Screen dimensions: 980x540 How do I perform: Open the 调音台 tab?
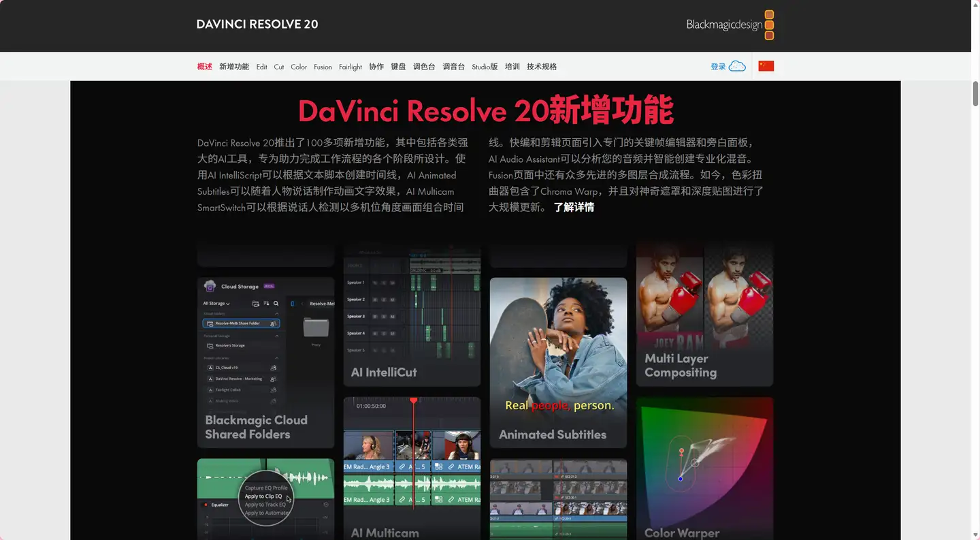(453, 67)
